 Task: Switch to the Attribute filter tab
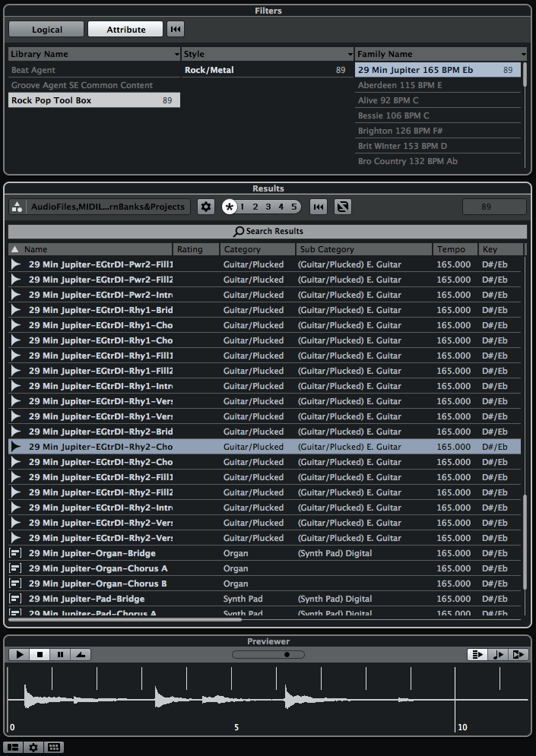click(x=126, y=30)
